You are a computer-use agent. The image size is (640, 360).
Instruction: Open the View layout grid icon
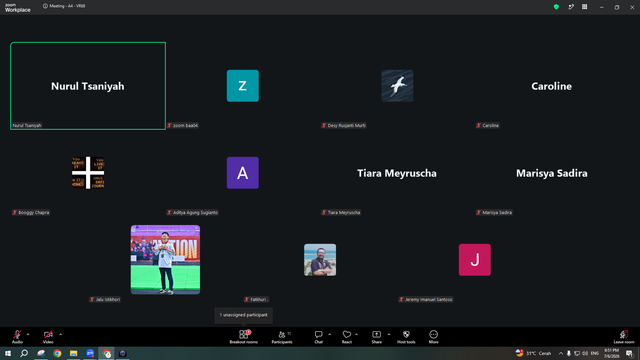point(584,7)
